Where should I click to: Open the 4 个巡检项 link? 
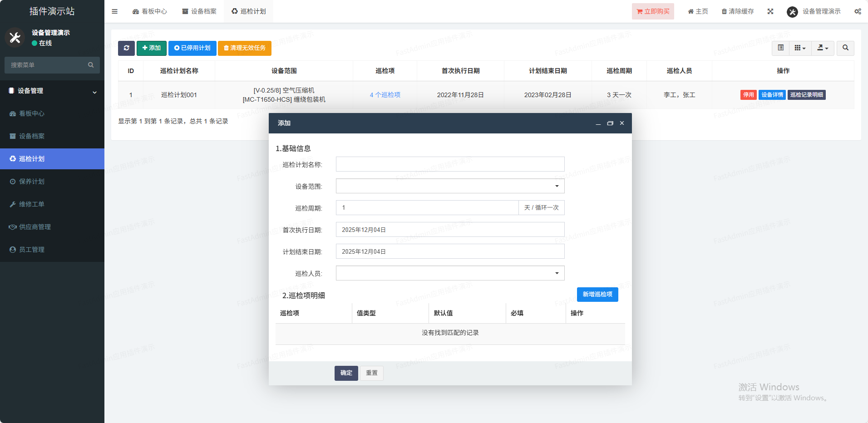click(x=385, y=95)
